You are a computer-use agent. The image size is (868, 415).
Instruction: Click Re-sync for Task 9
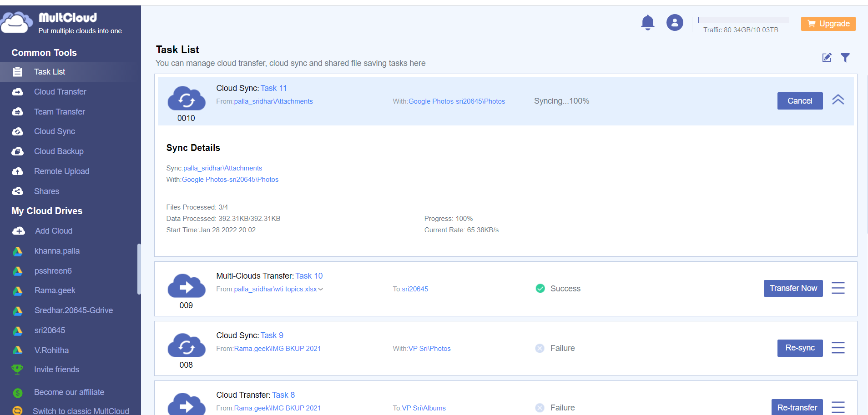pos(800,348)
